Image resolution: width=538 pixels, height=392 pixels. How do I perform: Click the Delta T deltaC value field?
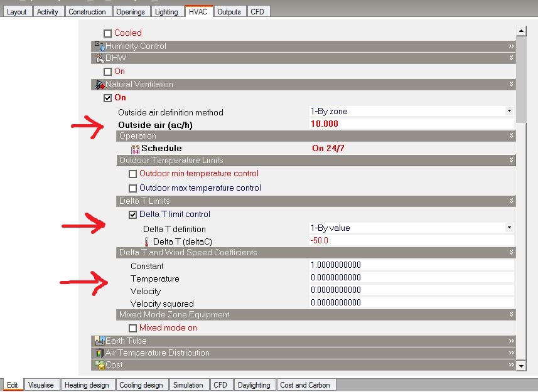point(411,241)
